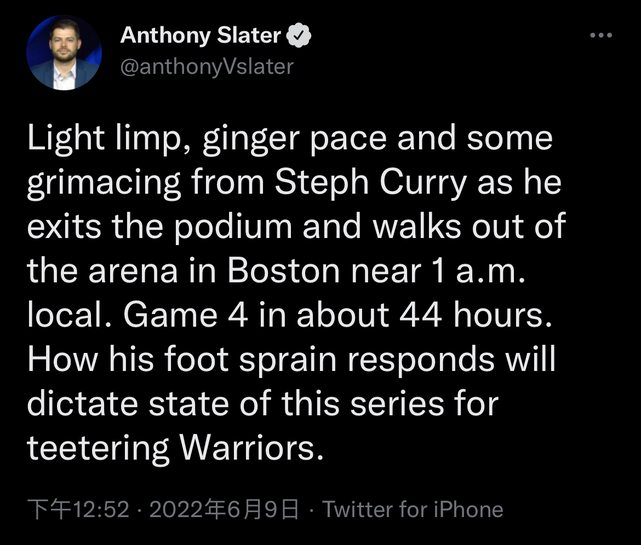This screenshot has height=545, width=641.
Task: Open the three-dot more options menu
Action: pos(599,36)
